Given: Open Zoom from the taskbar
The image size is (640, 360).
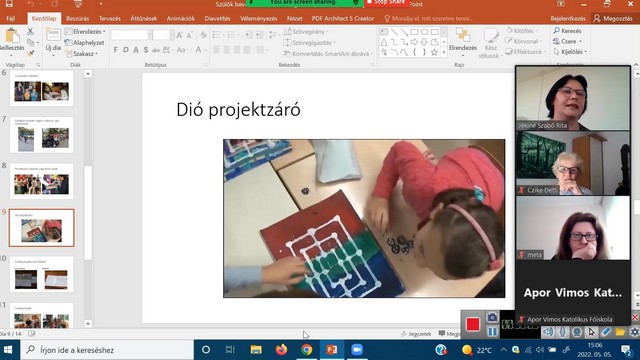Looking at the screenshot, I should coord(357,350).
